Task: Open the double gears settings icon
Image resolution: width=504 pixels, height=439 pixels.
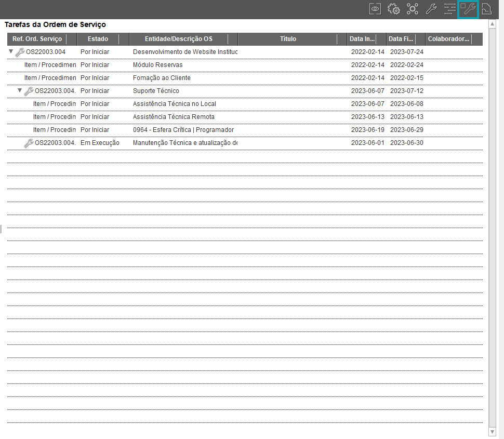Action: (394, 9)
